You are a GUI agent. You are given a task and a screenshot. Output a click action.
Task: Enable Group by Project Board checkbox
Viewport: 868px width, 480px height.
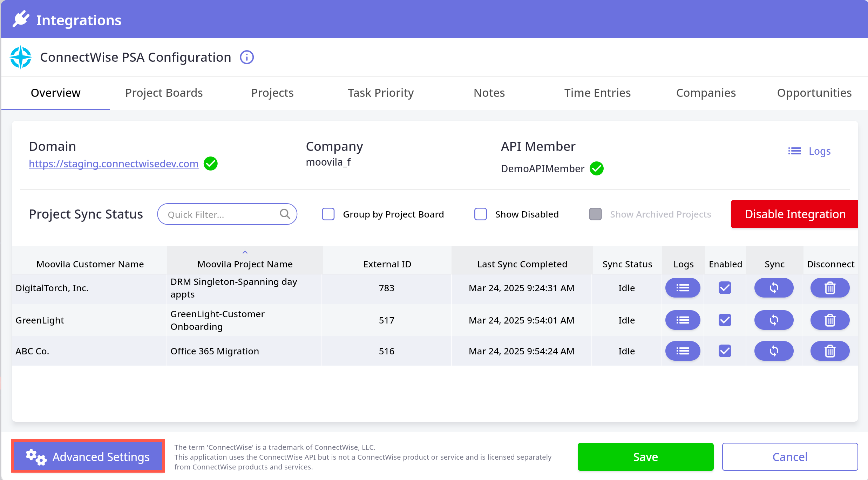click(x=328, y=214)
